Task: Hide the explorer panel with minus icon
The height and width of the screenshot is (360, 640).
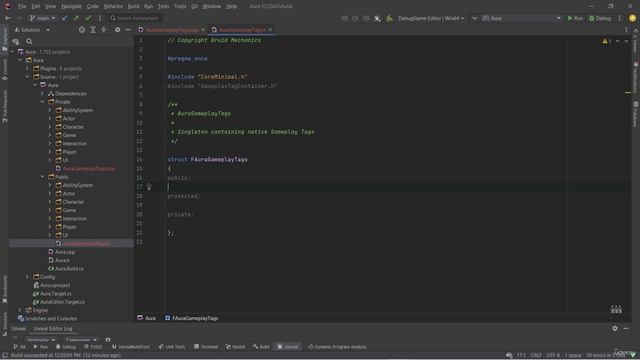Action: 128,30
